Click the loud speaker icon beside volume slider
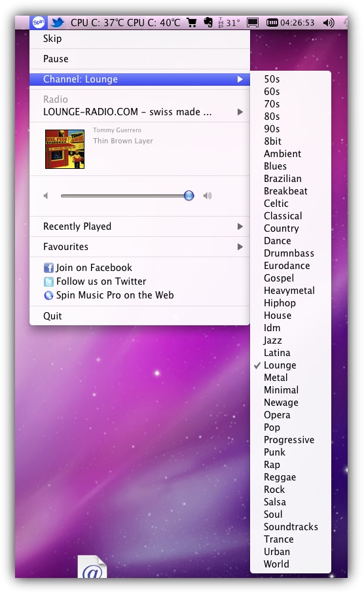This screenshot has height=593, width=364. tap(208, 196)
